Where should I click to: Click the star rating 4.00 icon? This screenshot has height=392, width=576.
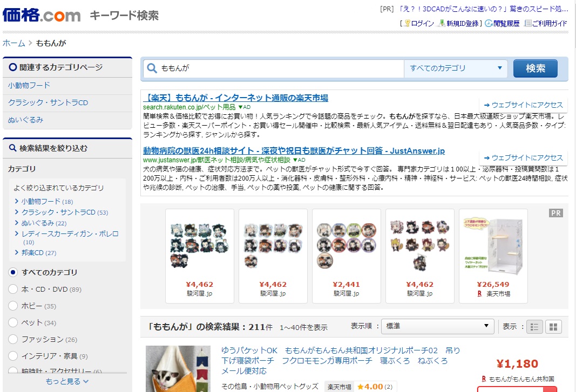tap(361, 387)
